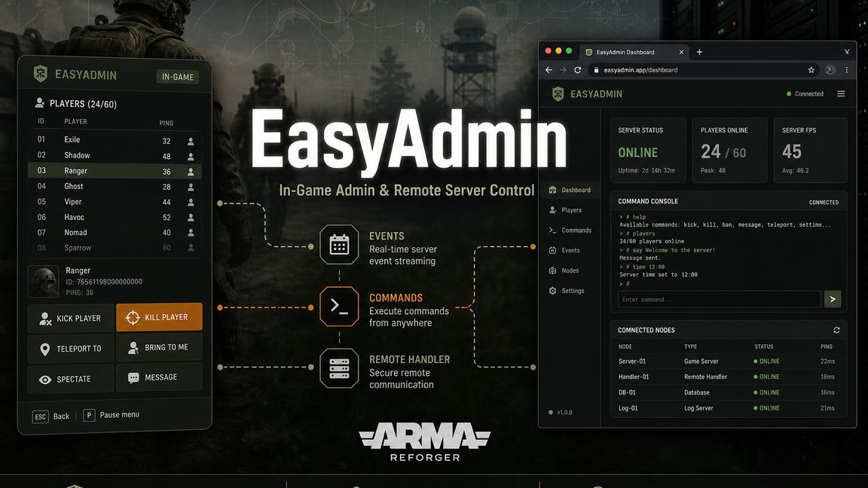Click profile icon on Exile's row

191,142
